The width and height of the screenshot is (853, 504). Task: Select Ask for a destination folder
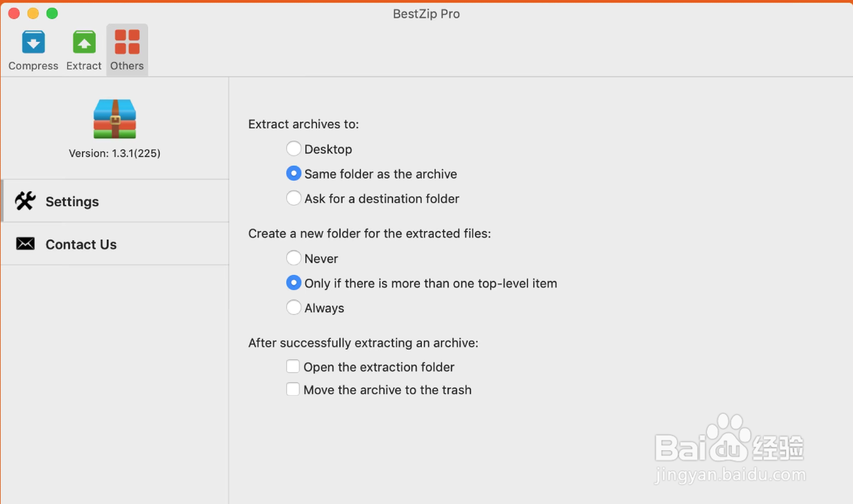point(294,198)
